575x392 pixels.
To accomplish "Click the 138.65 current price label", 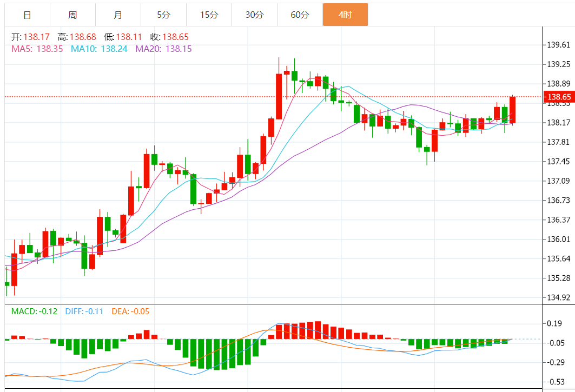I will [x=559, y=97].
